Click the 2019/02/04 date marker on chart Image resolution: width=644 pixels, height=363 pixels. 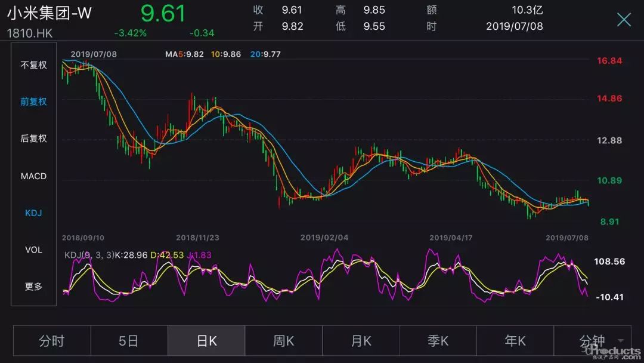pyautogui.click(x=324, y=238)
